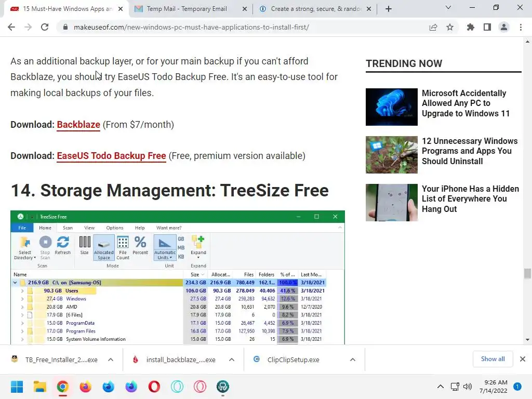
Task: Click the page vertical scrollbar thumb
Action: pos(527,273)
